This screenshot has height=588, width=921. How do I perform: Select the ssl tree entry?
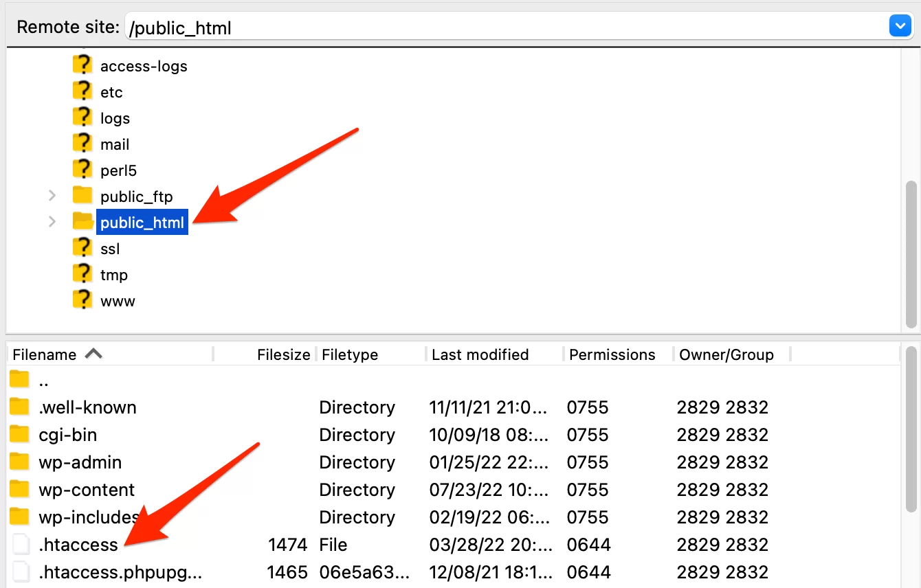[110, 249]
